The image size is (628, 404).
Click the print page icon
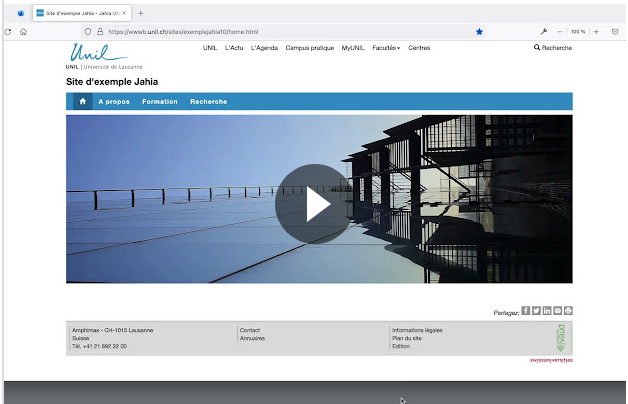click(x=568, y=311)
